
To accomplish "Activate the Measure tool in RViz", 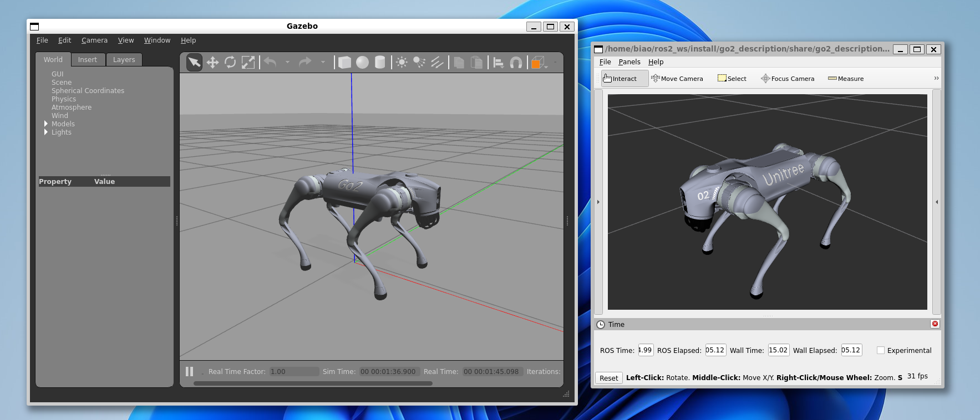I will 846,79.
